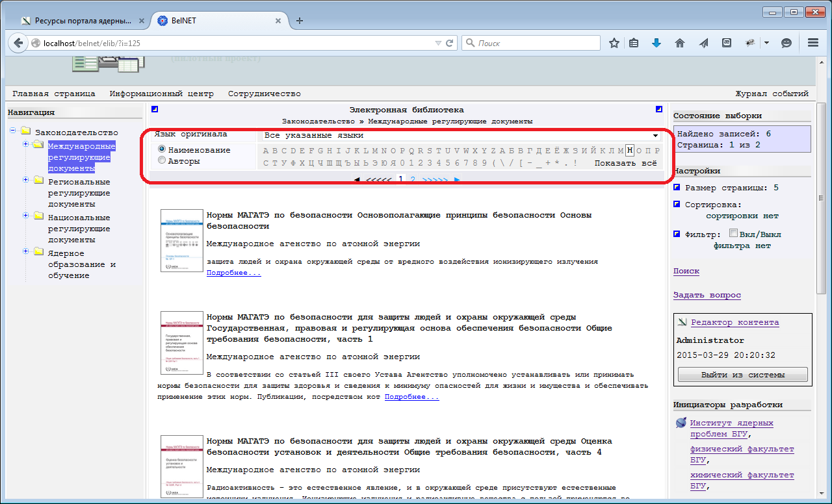Click the Ядерное образование и обучение folder icon

[x=38, y=252]
